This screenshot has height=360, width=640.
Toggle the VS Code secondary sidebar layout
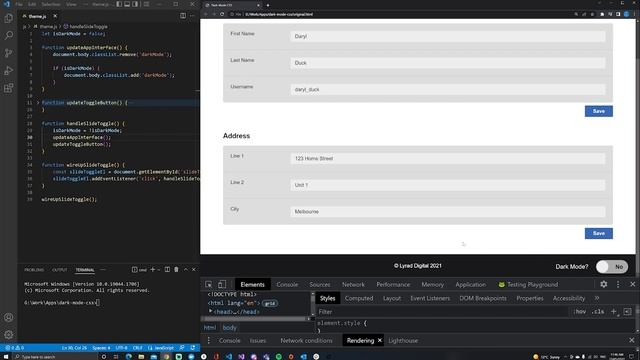tap(135, 4)
